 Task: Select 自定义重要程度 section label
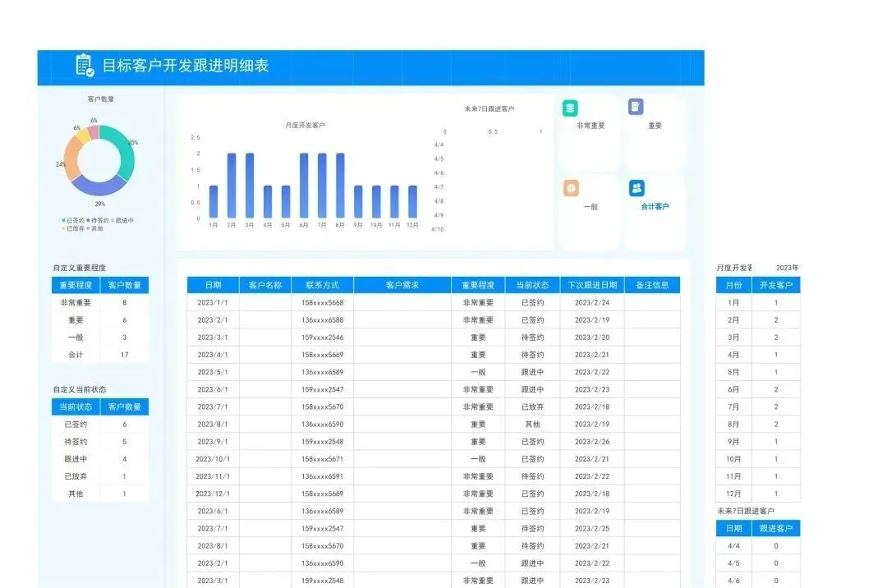(79, 268)
